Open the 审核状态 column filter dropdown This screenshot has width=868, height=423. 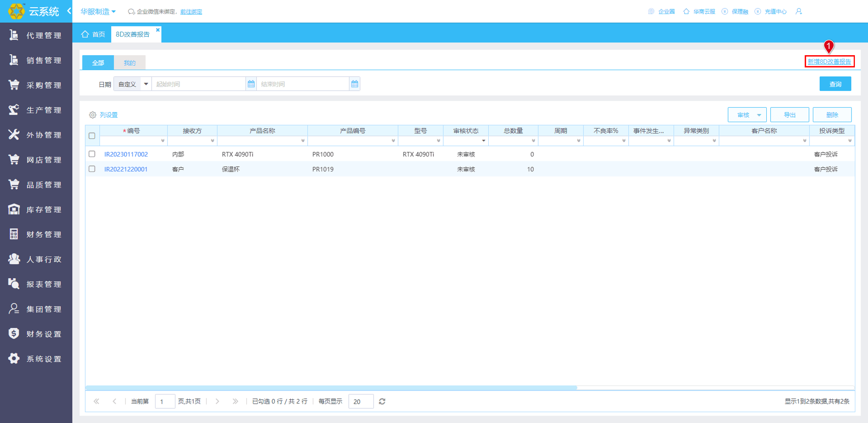(x=483, y=141)
